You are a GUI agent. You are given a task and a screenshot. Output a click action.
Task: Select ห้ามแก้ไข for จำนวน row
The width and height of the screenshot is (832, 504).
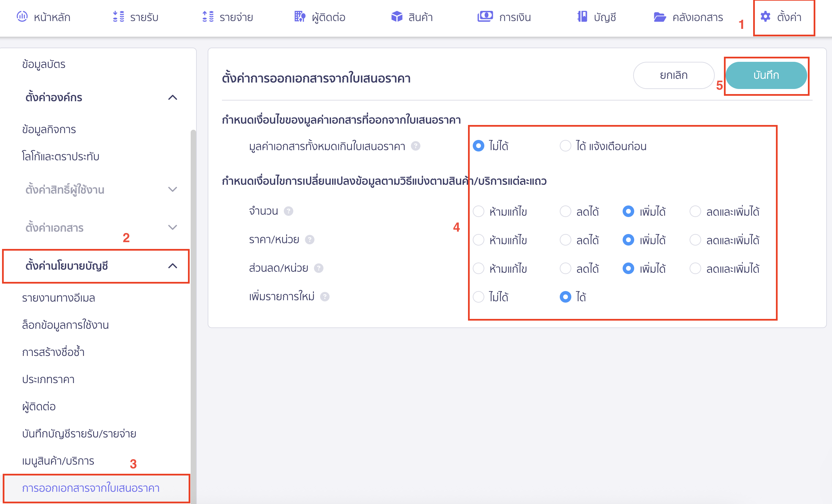tap(479, 211)
